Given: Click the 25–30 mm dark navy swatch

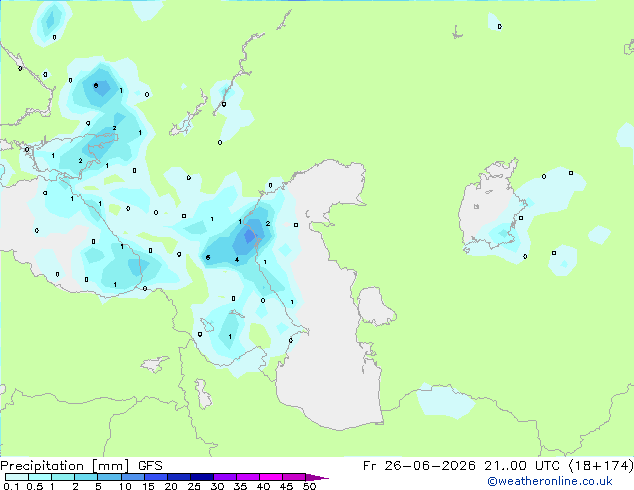Looking at the screenshot, I should point(202,477).
